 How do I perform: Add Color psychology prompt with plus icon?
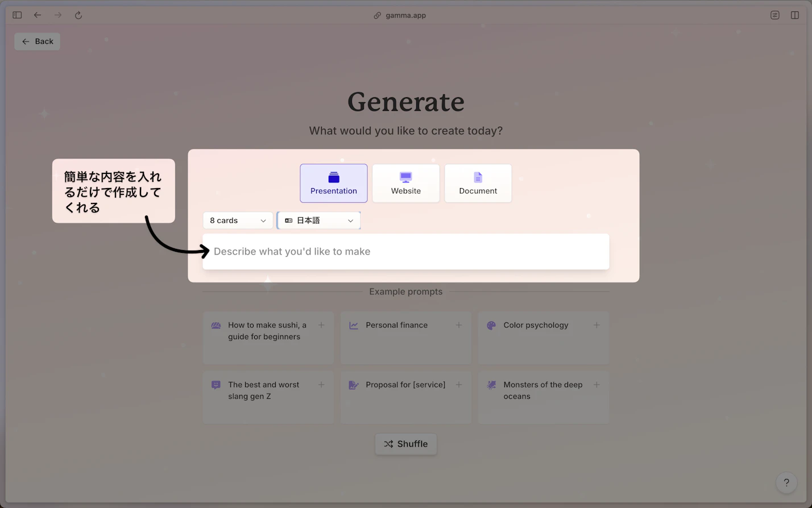(596, 325)
